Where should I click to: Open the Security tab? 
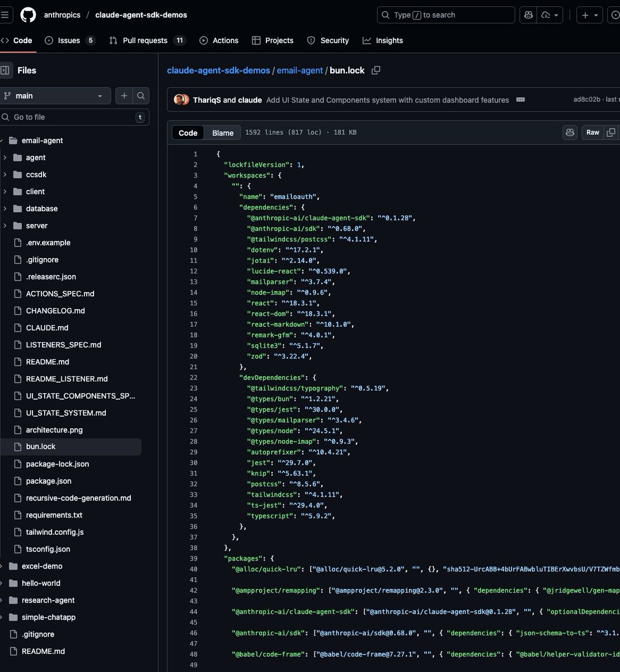328,40
